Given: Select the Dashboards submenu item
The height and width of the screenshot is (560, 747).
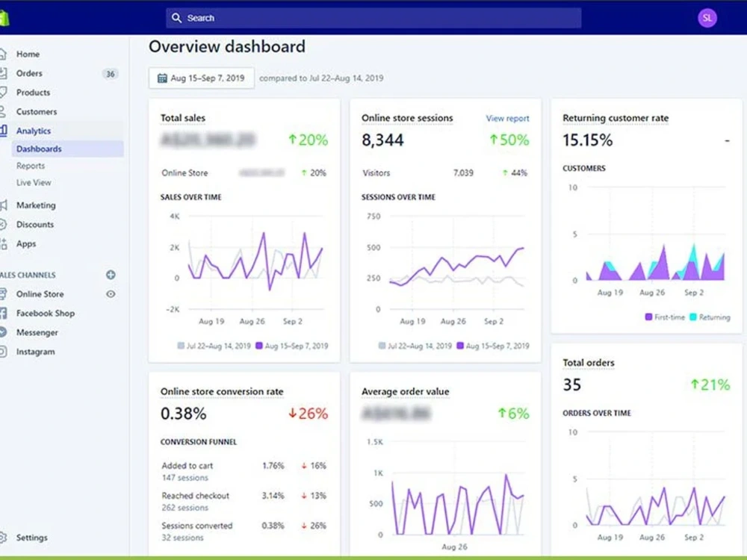Looking at the screenshot, I should click(x=67, y=149).
